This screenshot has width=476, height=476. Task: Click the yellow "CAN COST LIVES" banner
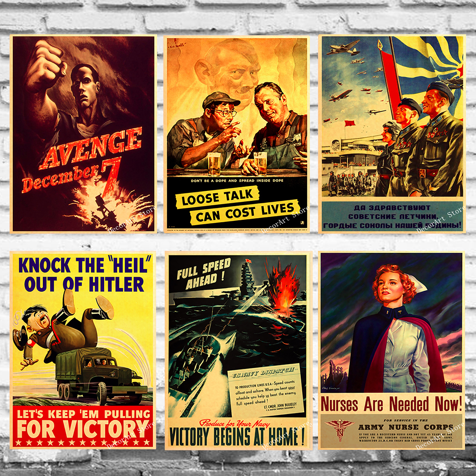(x=245, y=212)
